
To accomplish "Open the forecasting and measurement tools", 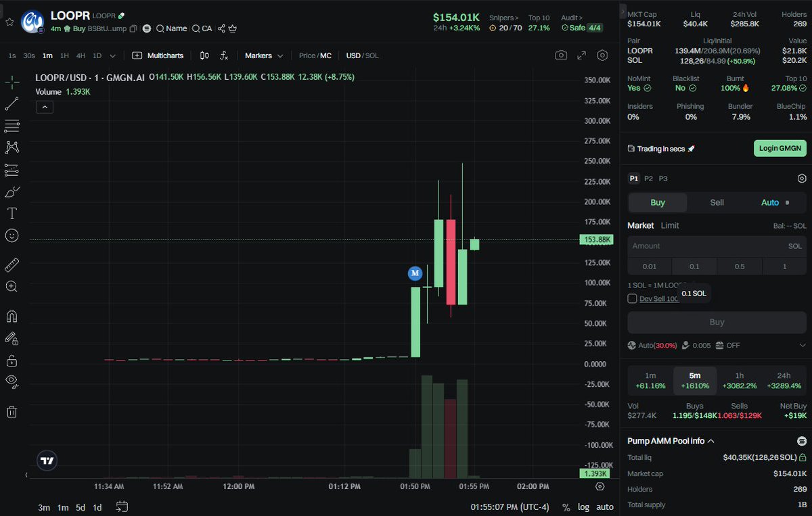I will click(x=12, y=170).
